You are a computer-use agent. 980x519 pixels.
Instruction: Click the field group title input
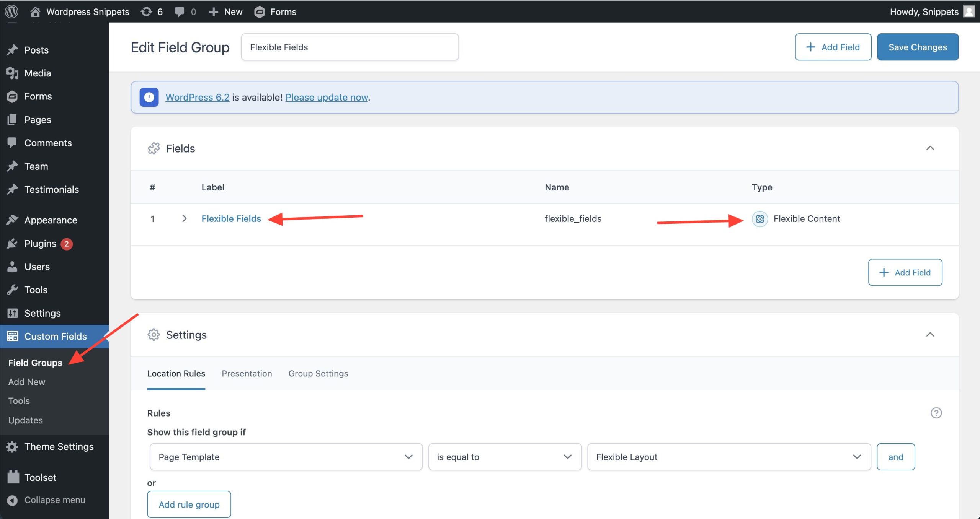coord(350,47)
